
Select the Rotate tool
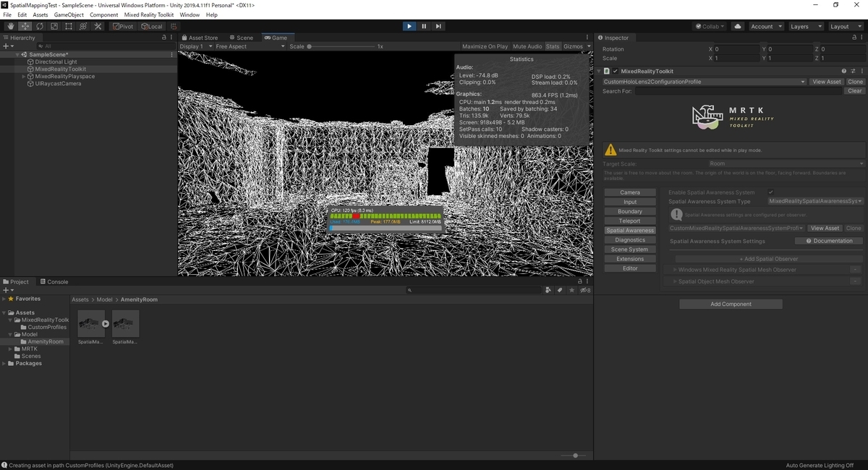(39, 26)
